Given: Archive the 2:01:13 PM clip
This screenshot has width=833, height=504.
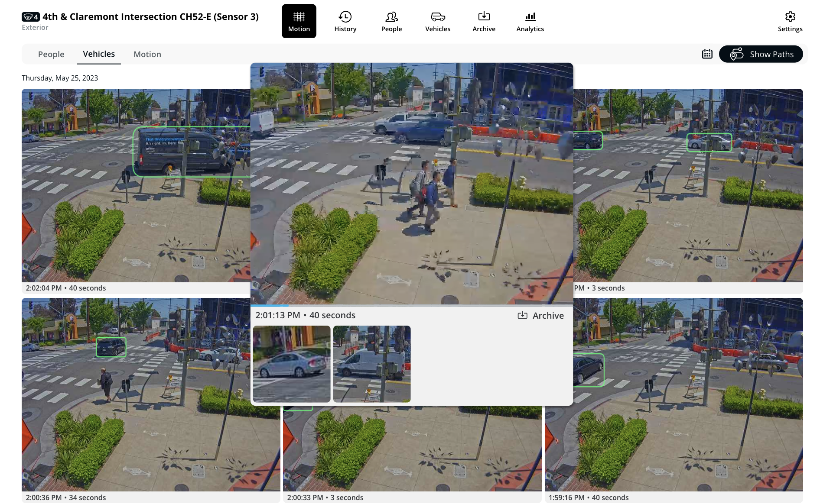Looking at the screenshot, I should pos(540,316).
